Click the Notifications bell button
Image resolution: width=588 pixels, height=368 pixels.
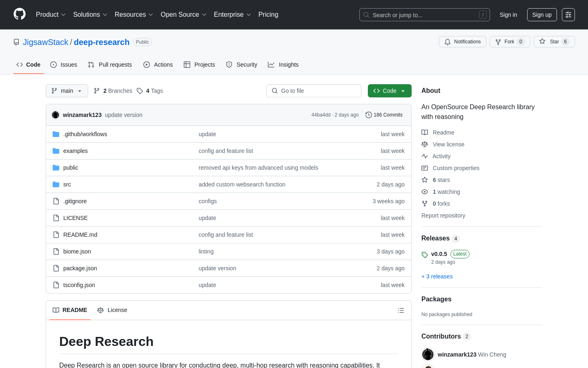pyautogui.click(x=463, y=42)
